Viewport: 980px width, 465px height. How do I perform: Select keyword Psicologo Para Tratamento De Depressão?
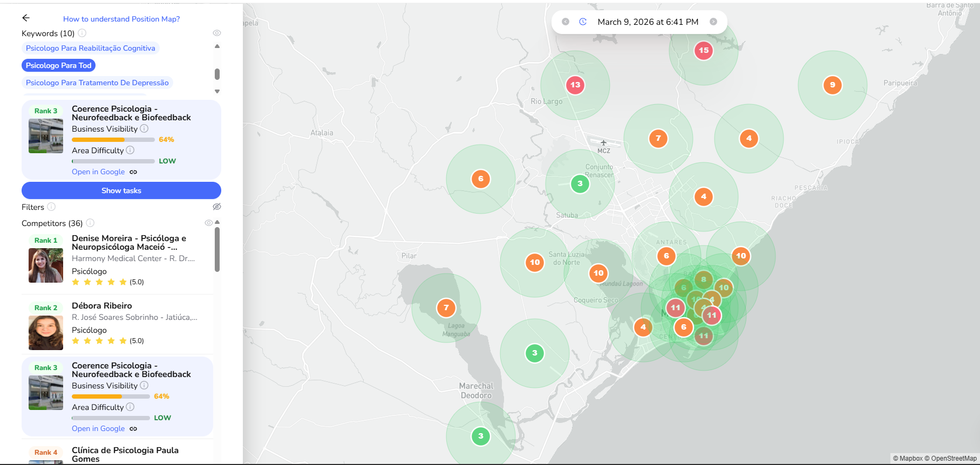tap(97, 83)
